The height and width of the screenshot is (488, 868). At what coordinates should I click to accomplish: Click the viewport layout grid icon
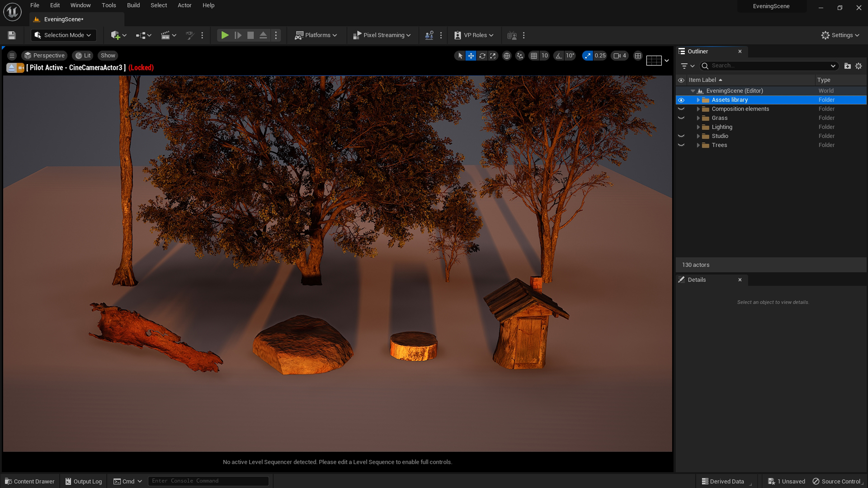point(638,56)
